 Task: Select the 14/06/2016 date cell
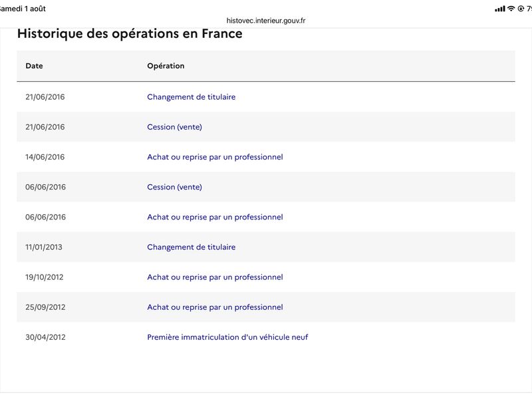45,157
